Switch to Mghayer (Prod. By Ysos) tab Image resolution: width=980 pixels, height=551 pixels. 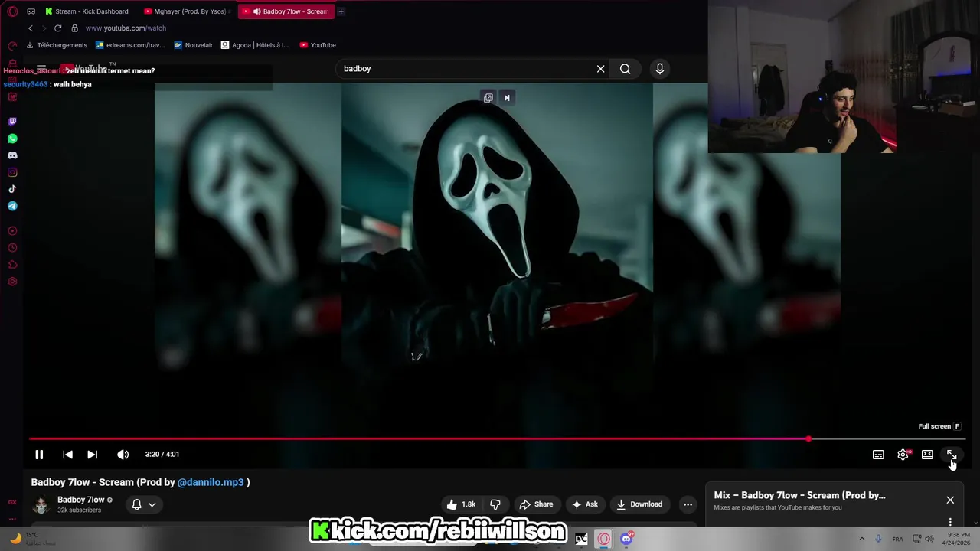click(188, 11)
